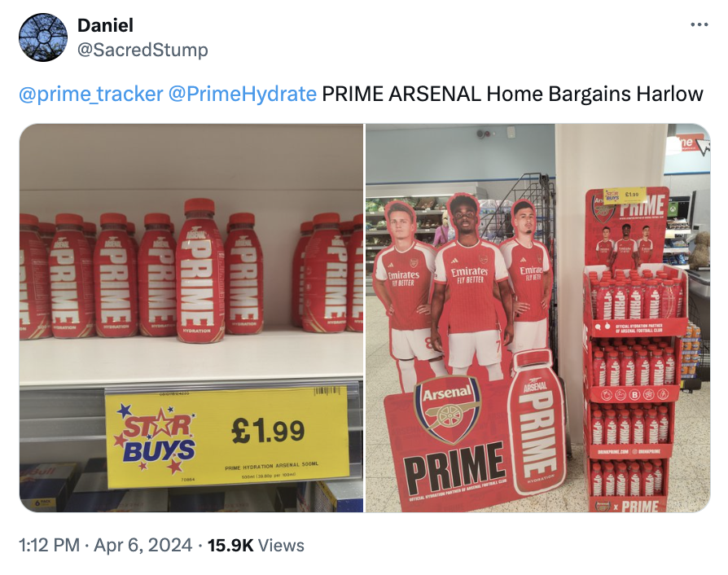728x575 pixels.
Task: Visit the @SacredStump handle link
Action: tap(143, 50)
